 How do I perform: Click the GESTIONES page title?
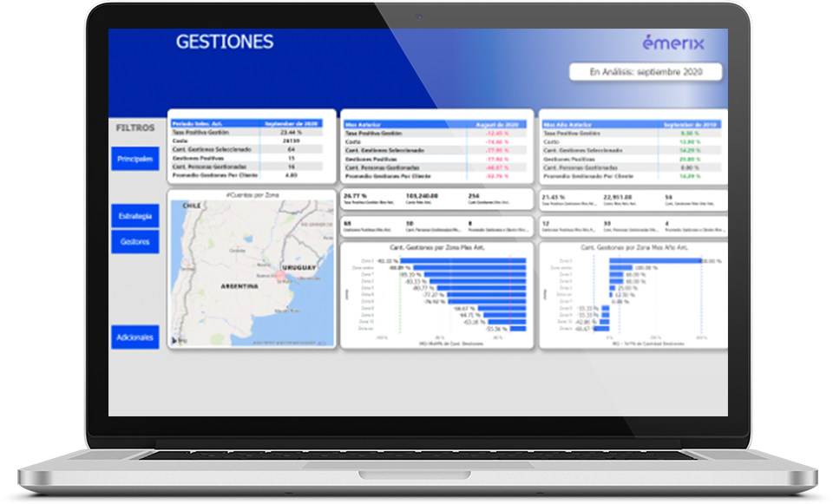224,42
